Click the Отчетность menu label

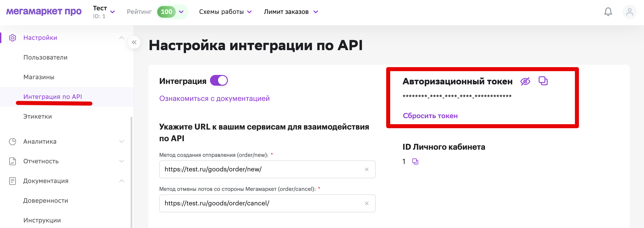point(41,161)
